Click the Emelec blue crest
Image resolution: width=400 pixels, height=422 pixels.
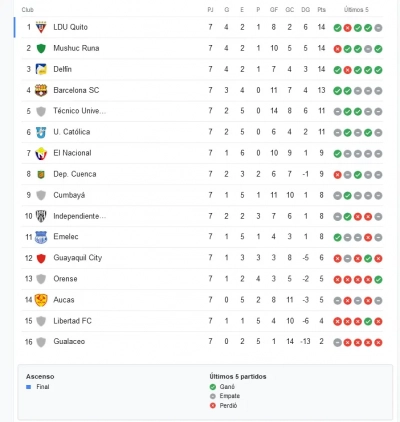[x=41, y=237]
